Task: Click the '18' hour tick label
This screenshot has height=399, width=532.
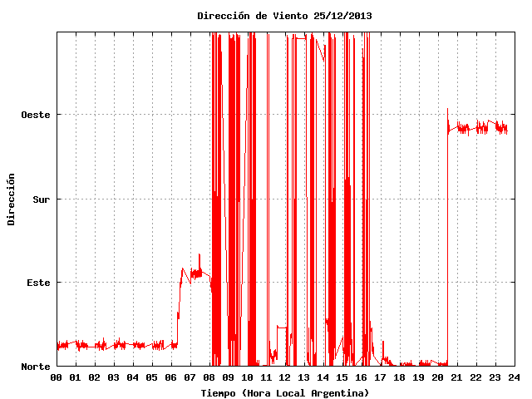Action: click(400, 377)
